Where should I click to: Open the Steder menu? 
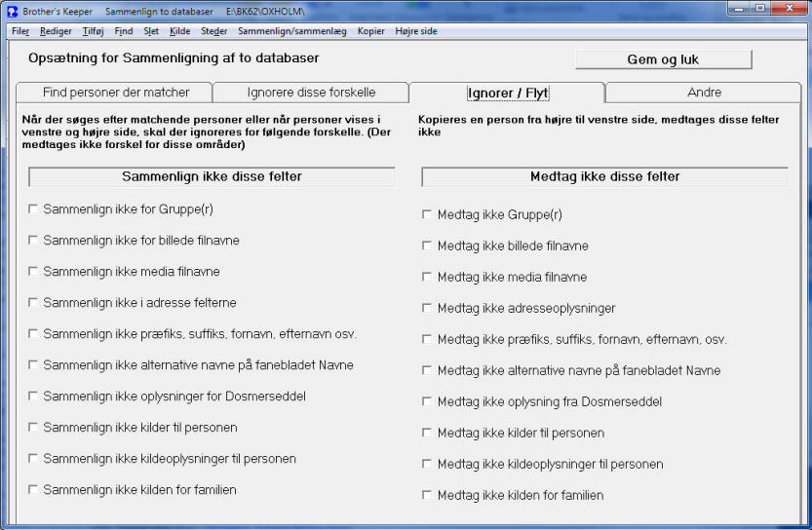(x=213, y=31)
